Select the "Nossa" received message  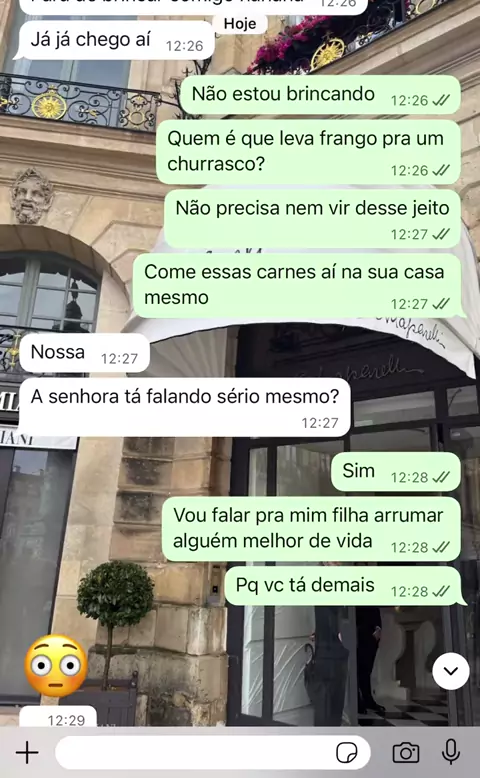84,353
